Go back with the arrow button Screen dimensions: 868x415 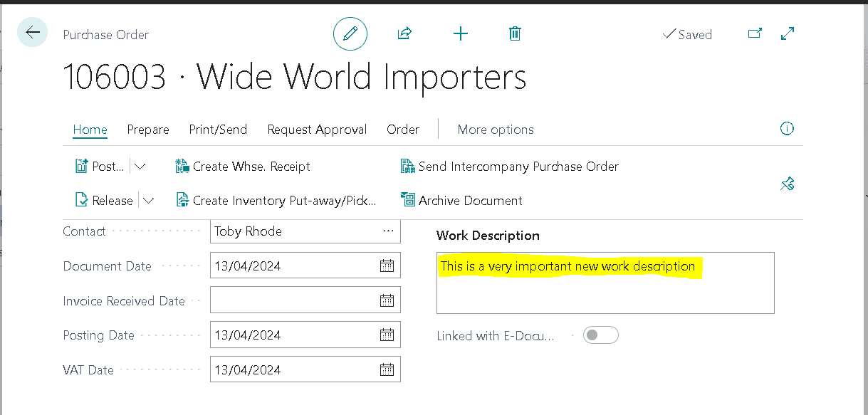point(33,33)
